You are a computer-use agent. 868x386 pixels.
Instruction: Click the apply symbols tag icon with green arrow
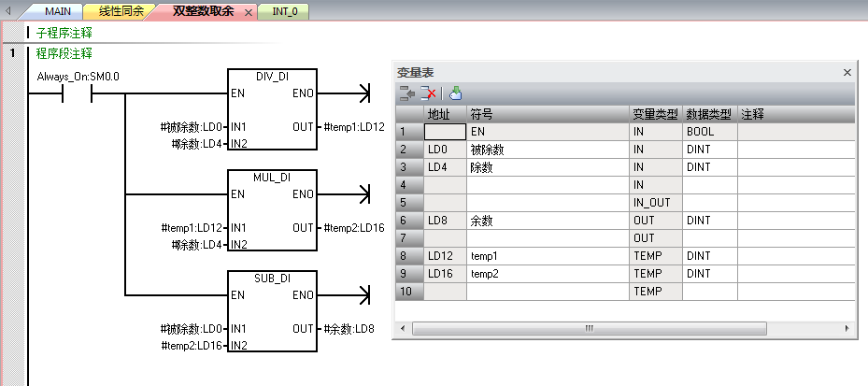[x=456, y=93]
